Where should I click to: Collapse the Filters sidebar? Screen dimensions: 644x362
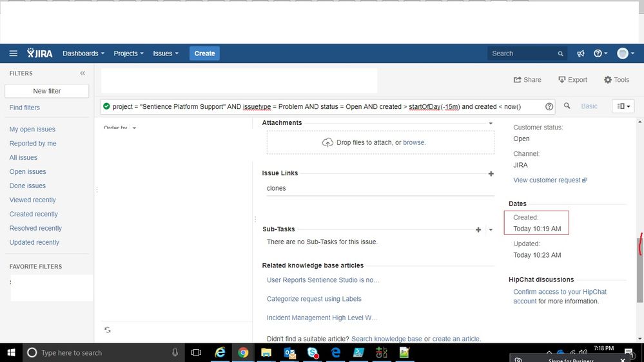tap(83, 73)
